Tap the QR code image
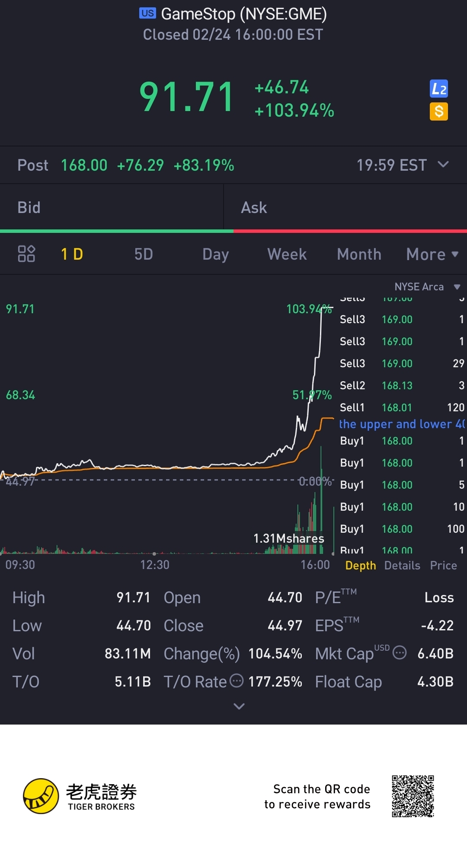 pyautogui.click(x=413, y=796)
